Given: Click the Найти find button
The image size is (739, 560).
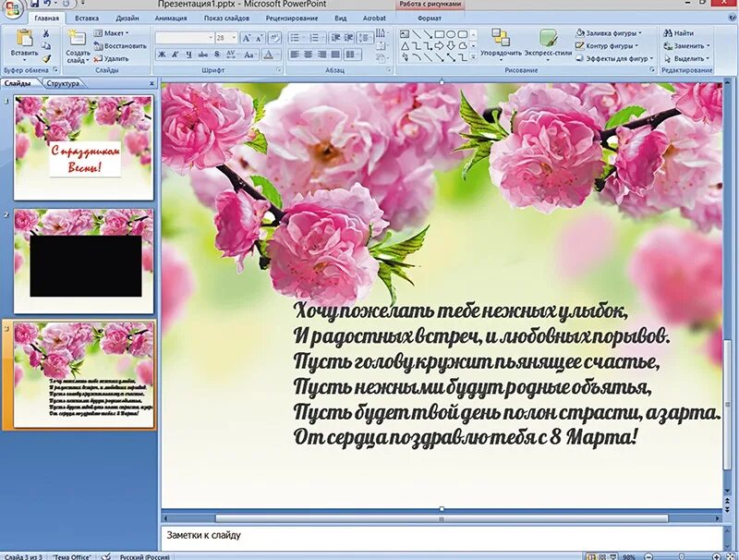Looking at the screenshot, I should [679, 33].
